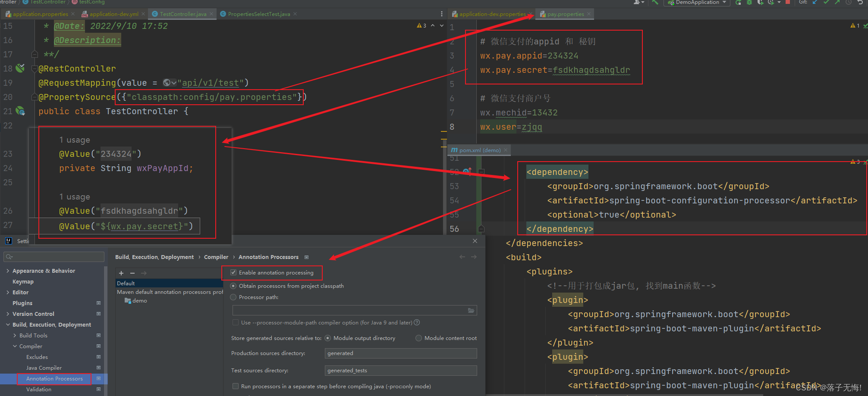Click the settings Back arrow
The image size is (868, 396).
462,257
